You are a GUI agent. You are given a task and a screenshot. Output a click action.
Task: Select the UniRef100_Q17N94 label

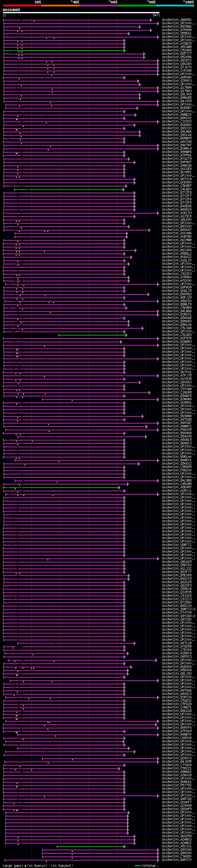177,88
